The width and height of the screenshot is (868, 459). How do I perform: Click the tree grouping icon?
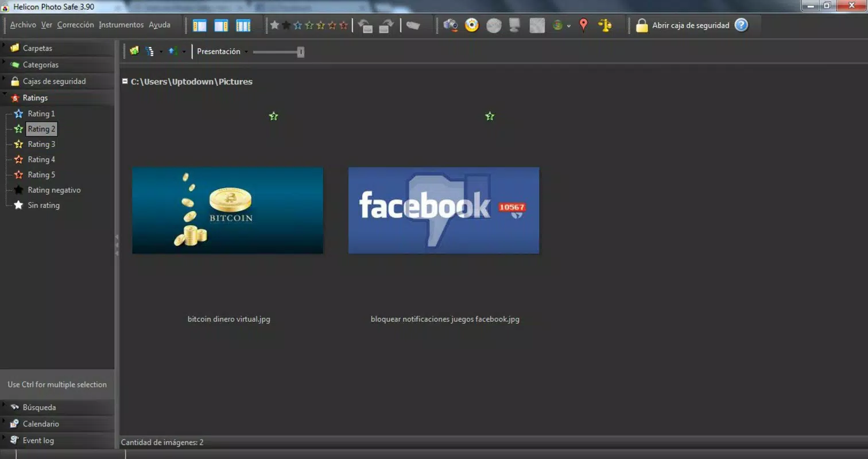tap(150, 51)
